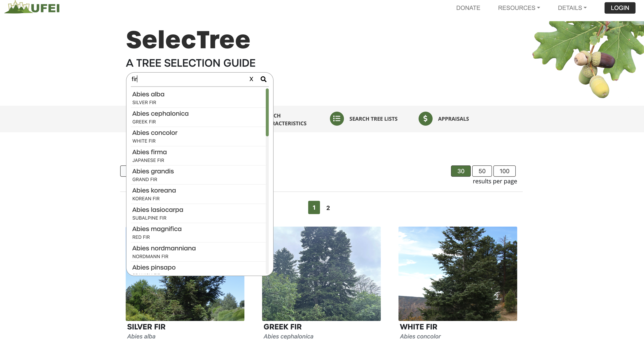Click the SelecTree title heading
This screenshot has height=346, width=644.
(188, 40)
